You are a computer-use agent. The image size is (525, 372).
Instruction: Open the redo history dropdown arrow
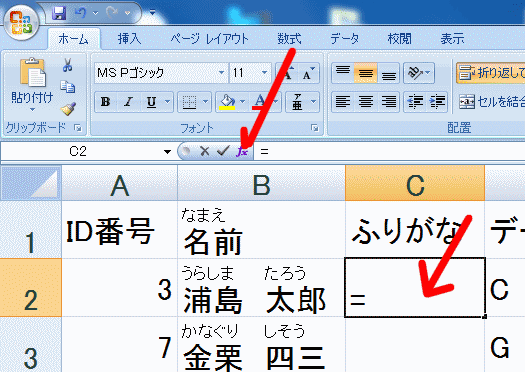tap(127, 14)
